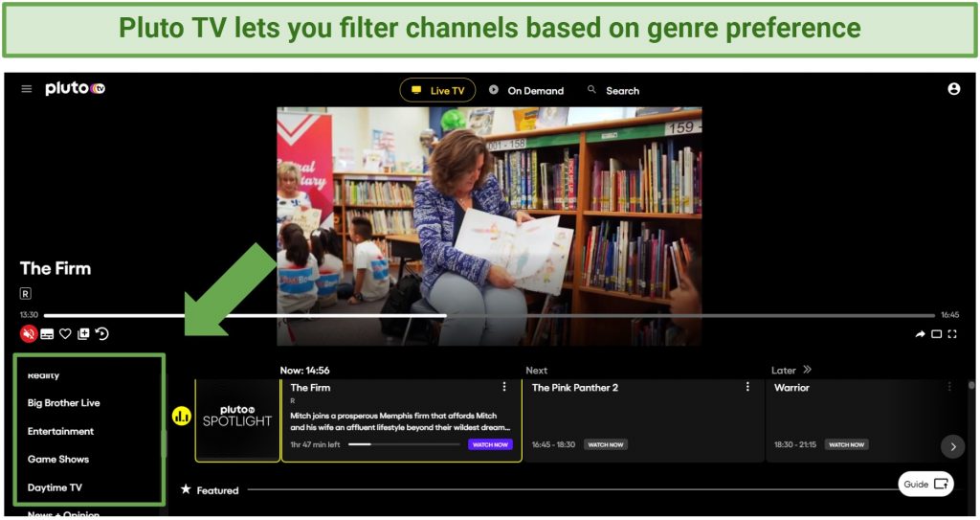This screenshot has width=980, height=520.
Task: Open the On Demand tab
Action: point(526,90)
